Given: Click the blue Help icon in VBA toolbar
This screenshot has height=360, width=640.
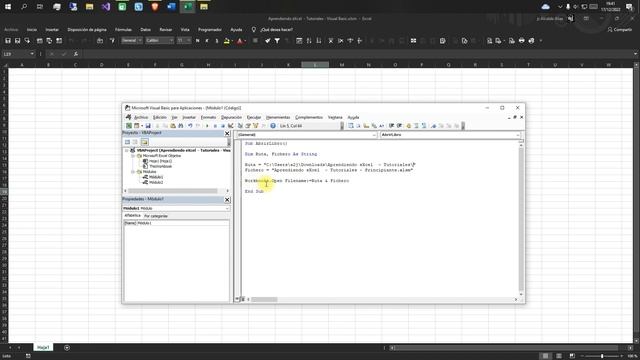Looking at the screenshot, I should pos(273,126).
